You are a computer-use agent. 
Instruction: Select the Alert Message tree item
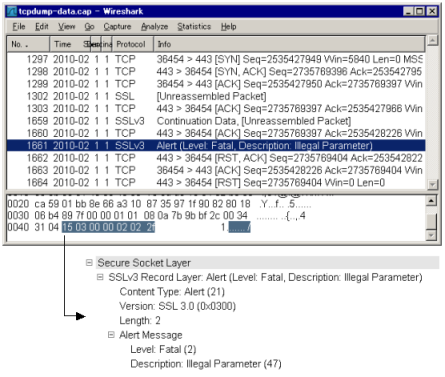point(151,335)
